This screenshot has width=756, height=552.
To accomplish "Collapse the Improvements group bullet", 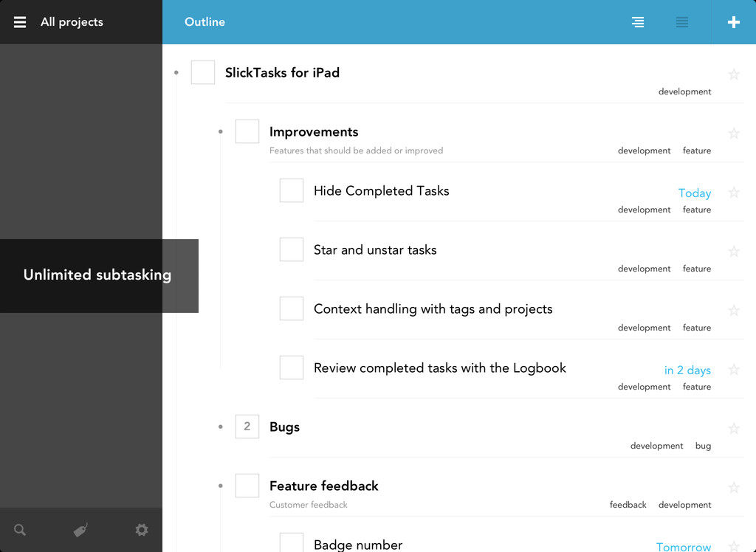I will point(220,131).
